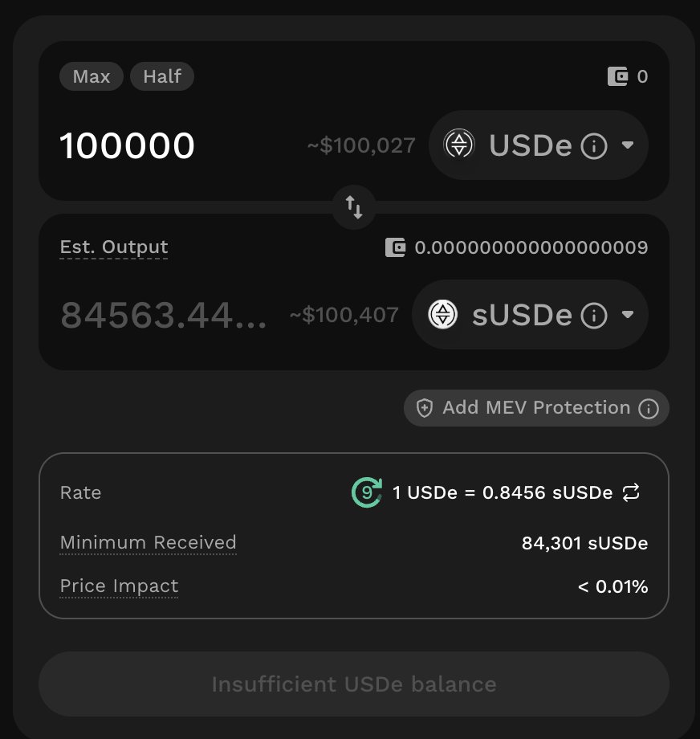This screenshot has width=700, height=739.
Task: Click the sUSDe token logo
Action: tap(442, 315)
